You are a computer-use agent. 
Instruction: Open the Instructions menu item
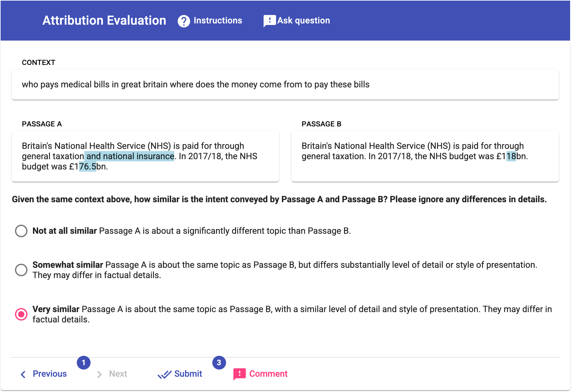coord(218,21)
